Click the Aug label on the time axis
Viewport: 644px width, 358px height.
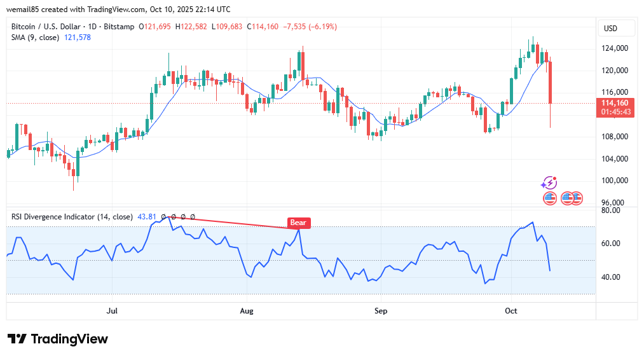247,311
